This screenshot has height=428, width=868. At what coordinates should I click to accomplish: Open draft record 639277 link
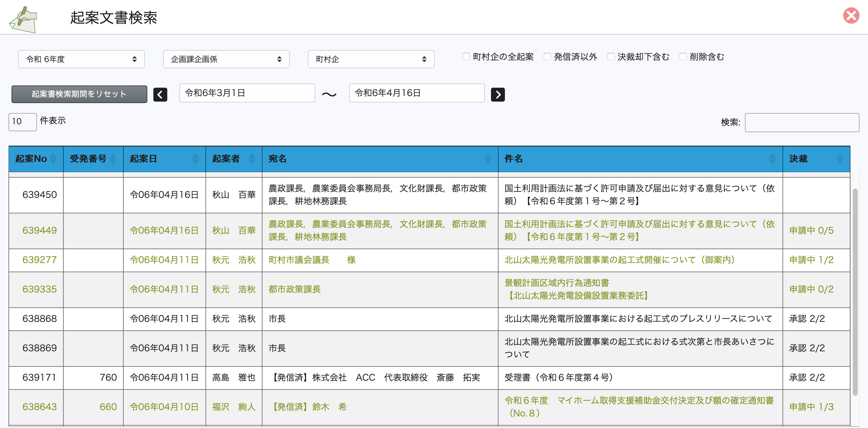click(x=39, y=260)
